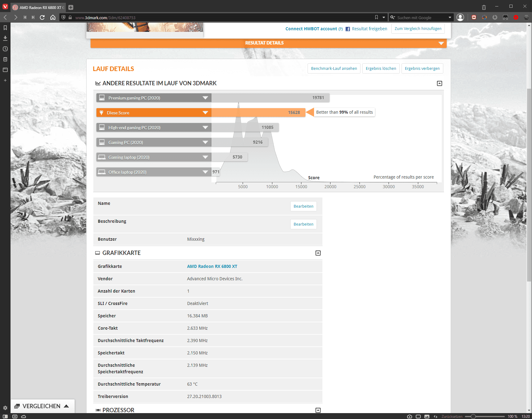Open AMD Radeon RX 6800 XT link
This screenshot has width=532, height=419.
coord(212,266)
